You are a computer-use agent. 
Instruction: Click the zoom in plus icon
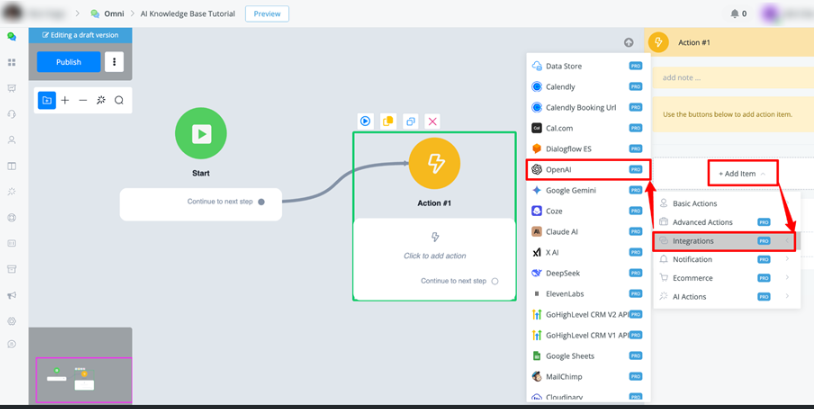[x=65, y=100]
